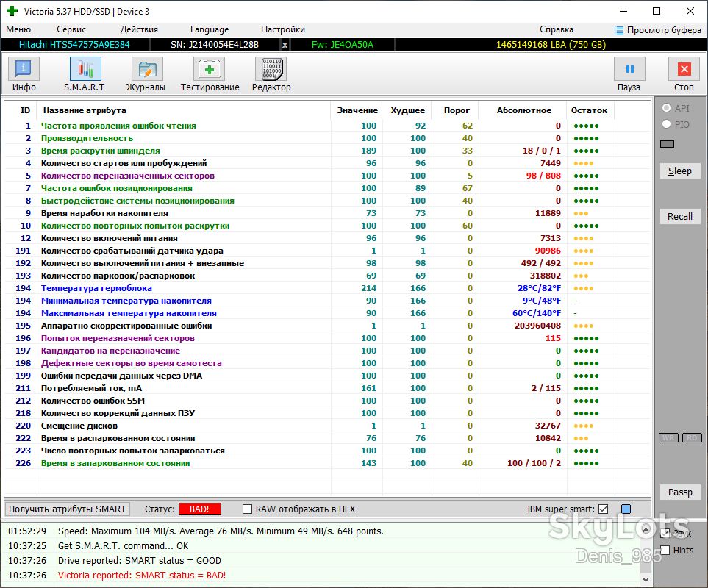Select the PIO radio button
The height and width of the screenshot is (588, 708).
click(x=666, y=124)
